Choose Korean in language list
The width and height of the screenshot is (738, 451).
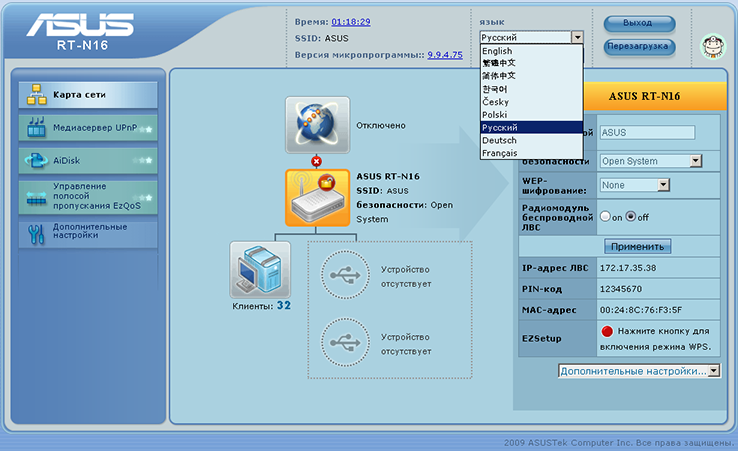531,89
